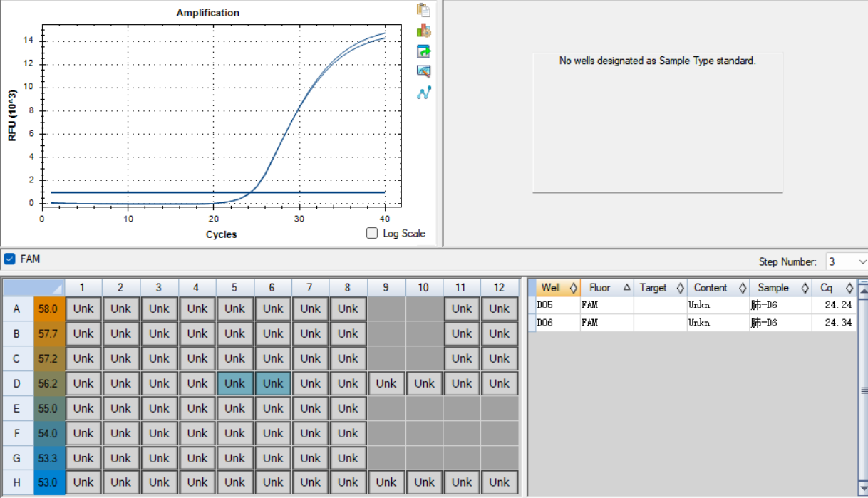Open amplification chart in new window icon
The image size is (868, 498).
pos(424,51)
